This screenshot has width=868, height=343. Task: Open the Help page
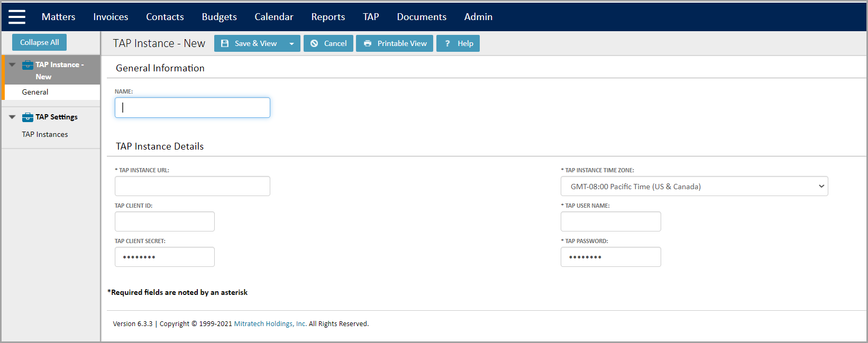(x=458, y=43)
